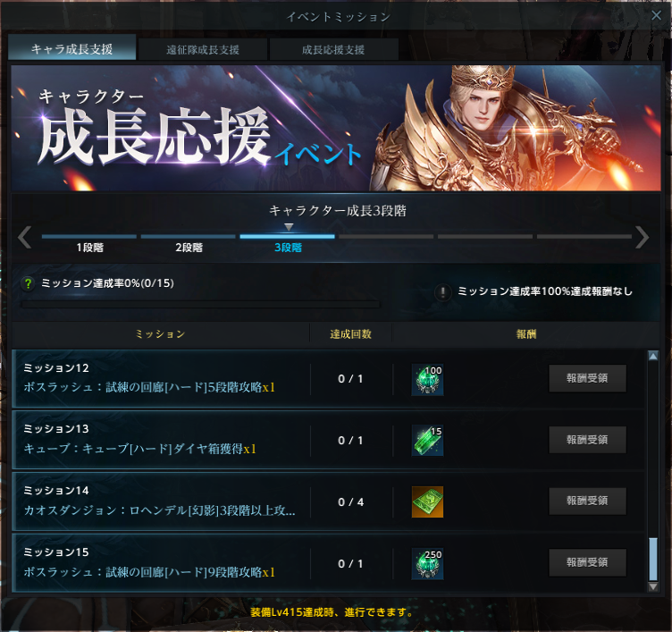
Task: Claim reward for Mission 12
Action: (x=587, y=378)
